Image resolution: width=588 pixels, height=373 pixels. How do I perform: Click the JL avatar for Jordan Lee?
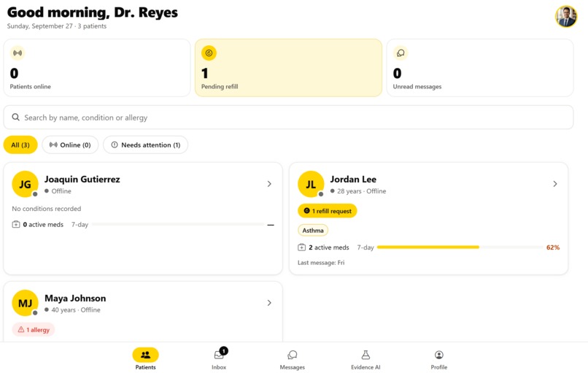(311, 184)
